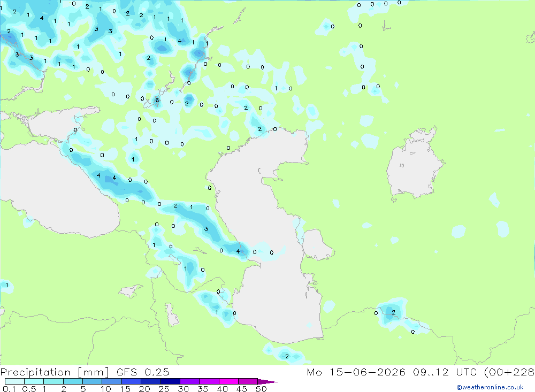Click the "Mo 15-06-2026" date text
Image resolution: width=535 pixels, height=392 pixels.
click(x=356, y=372)
